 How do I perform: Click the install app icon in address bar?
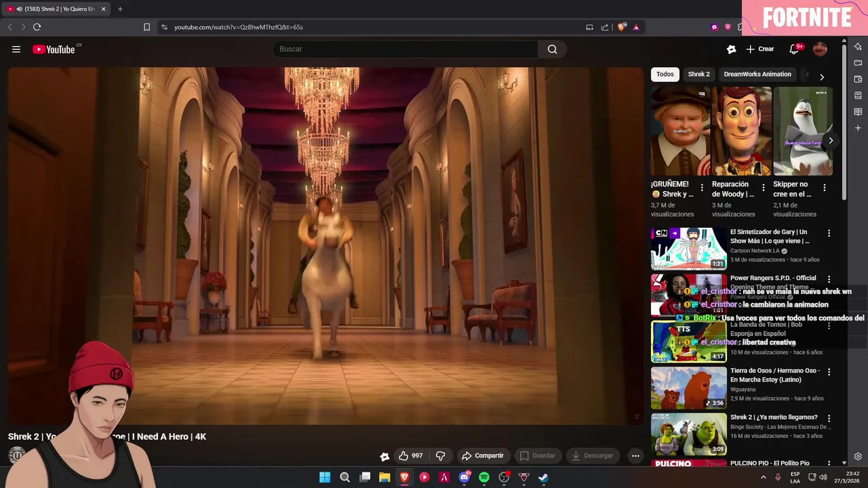[589, 27]
